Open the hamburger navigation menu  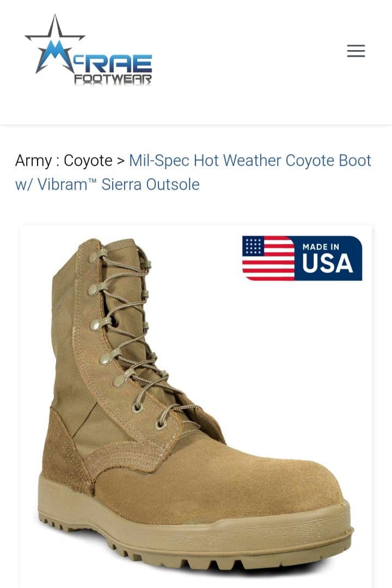[356, 51]
